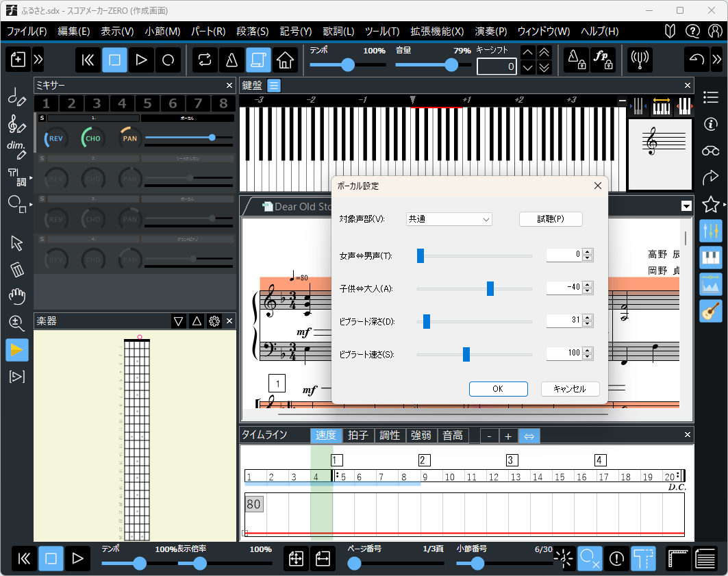The height and width of the screenshot is (576, 728).
Task: Select the hand pan tool
Action: tap(16, 296)
